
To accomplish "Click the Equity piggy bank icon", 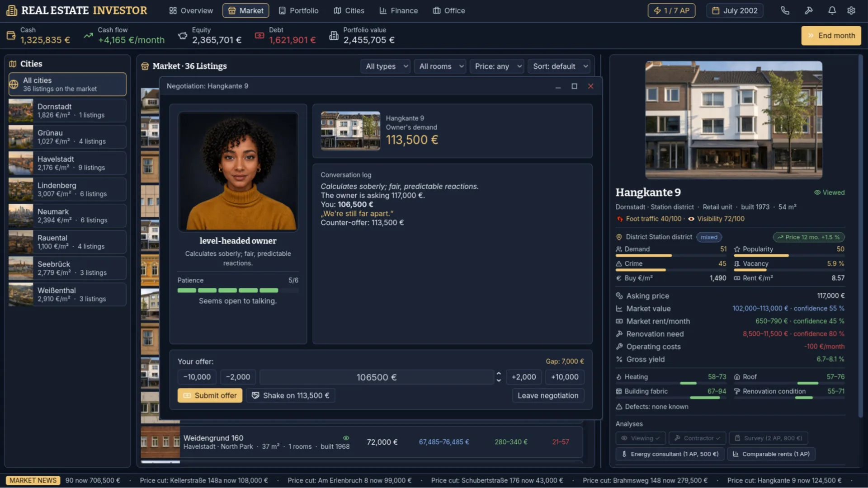I will click(x=183, y=36).
